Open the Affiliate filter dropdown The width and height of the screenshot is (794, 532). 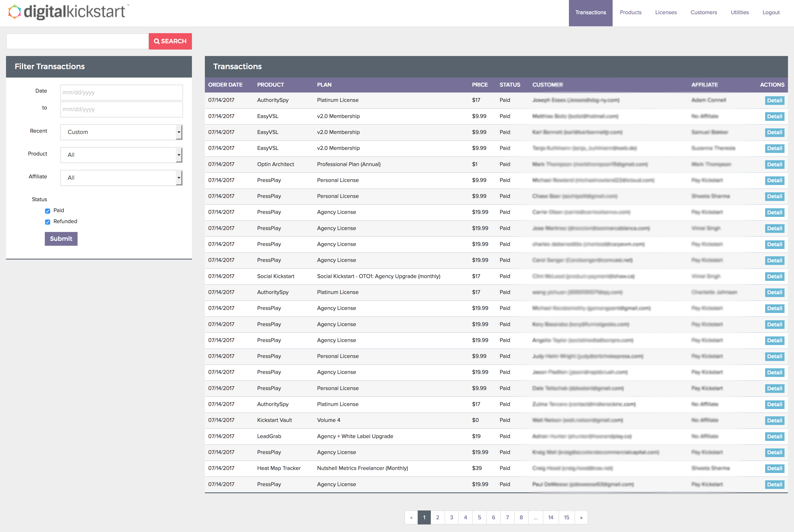[x=121, y=177]
